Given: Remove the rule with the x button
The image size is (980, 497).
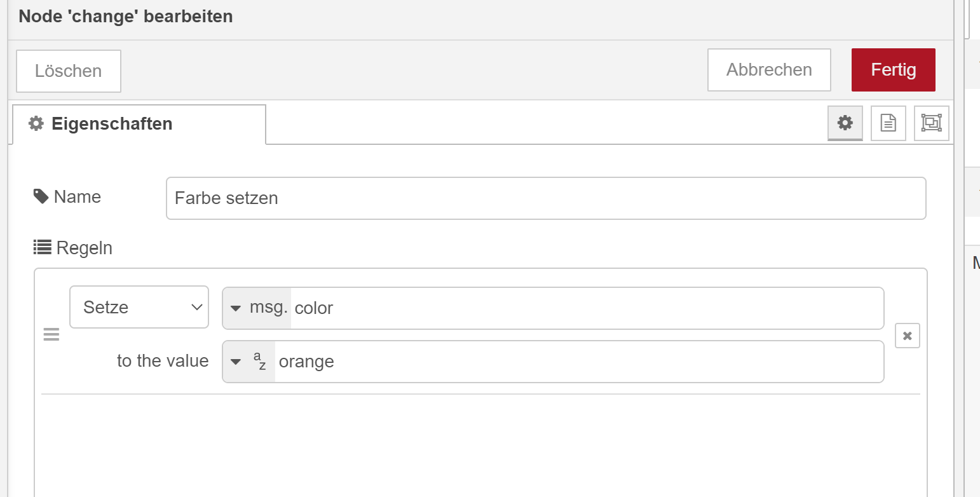Looking at the screenshot, I should pyautogui.click(x=907, y=336).
